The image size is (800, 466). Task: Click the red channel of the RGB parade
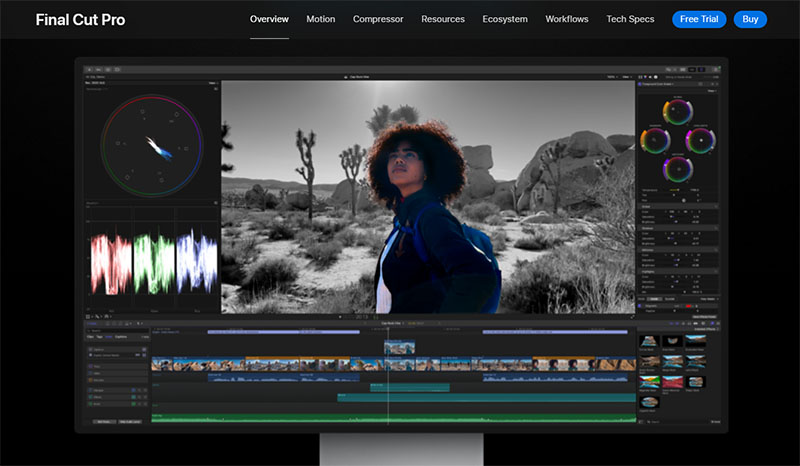(x=111, y=263)
